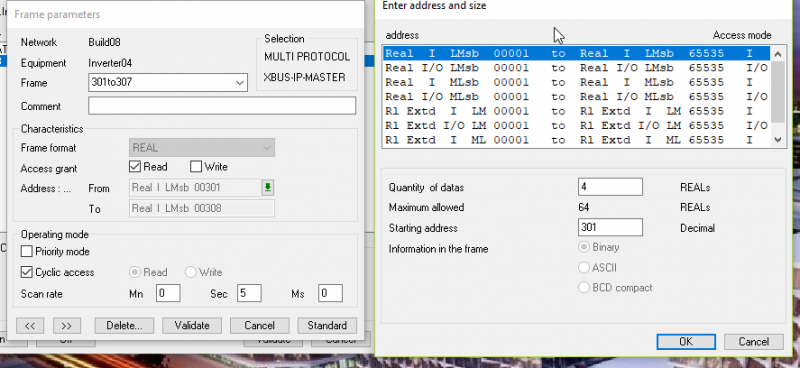Select the Real I/O LMsb address row
This screenshot has height=368, width=800.
577,68
